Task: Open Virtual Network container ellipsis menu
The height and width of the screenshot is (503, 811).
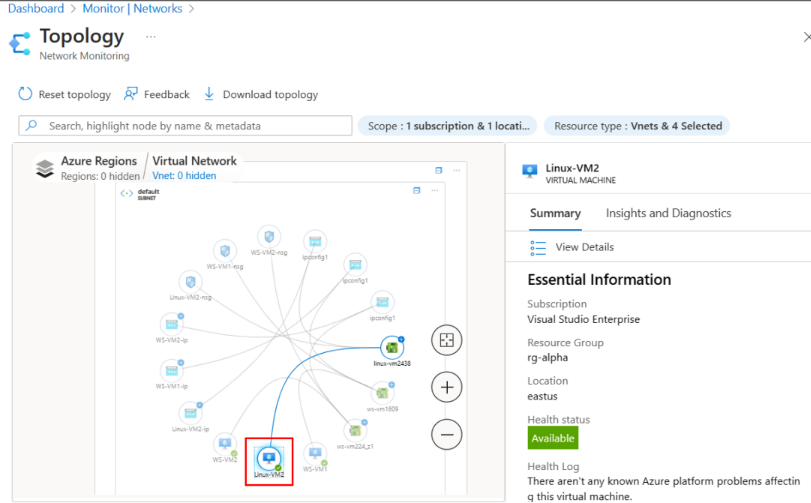Action: [457, 170]
